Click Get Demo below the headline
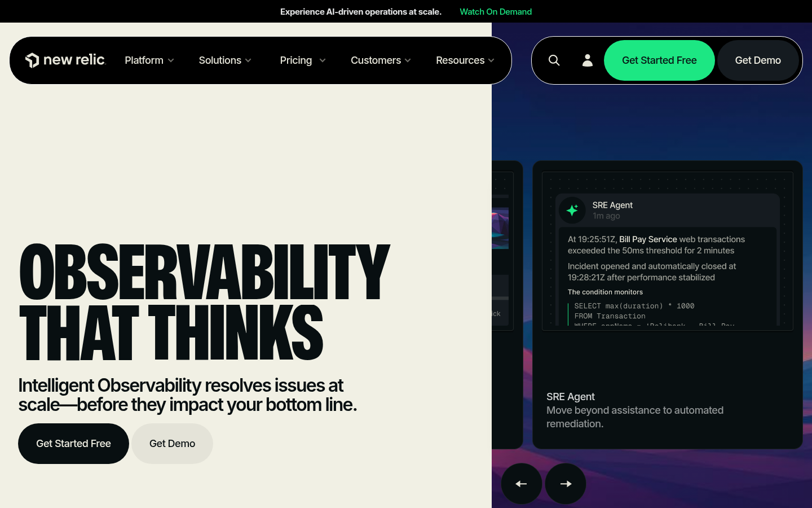Image resolution: width=812 pixels, height=508 pixels. click(172, 444)
